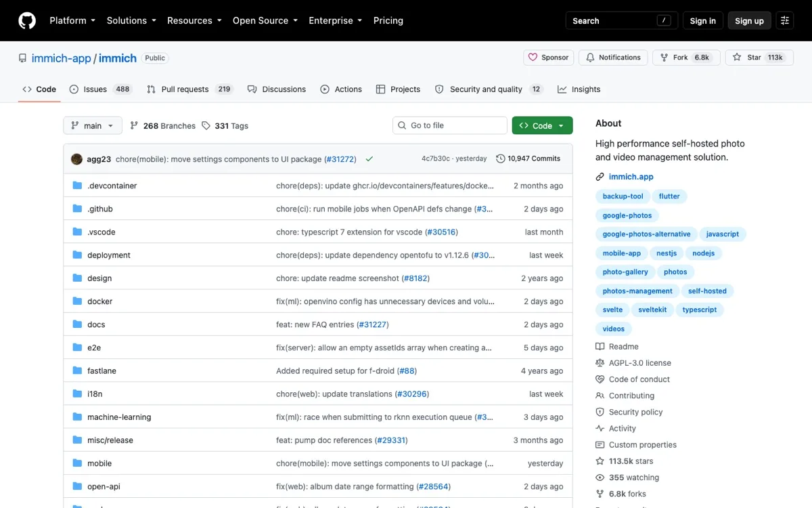The image size is (812, 508).
Task: Expand the green Code dropdown button
Action: (543, 126)
